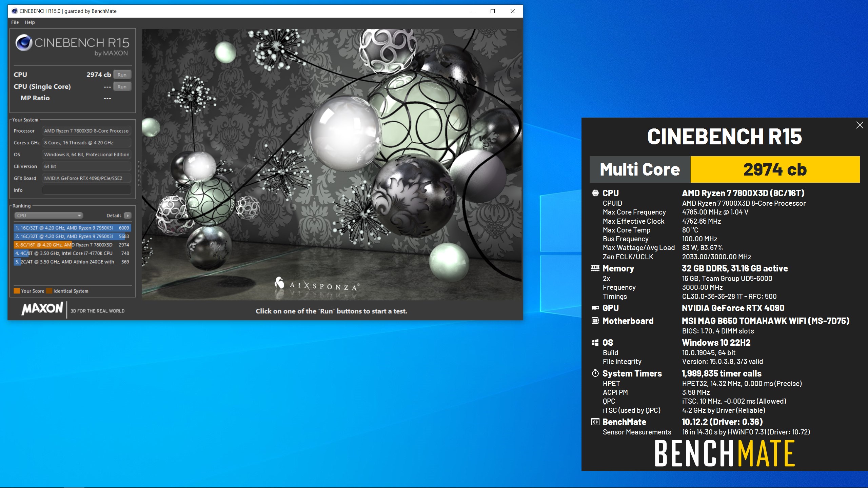Click the Zen FCLK/UCLK value
The height and width of the screenshot is (488, 868).
[x=716, y=257]
